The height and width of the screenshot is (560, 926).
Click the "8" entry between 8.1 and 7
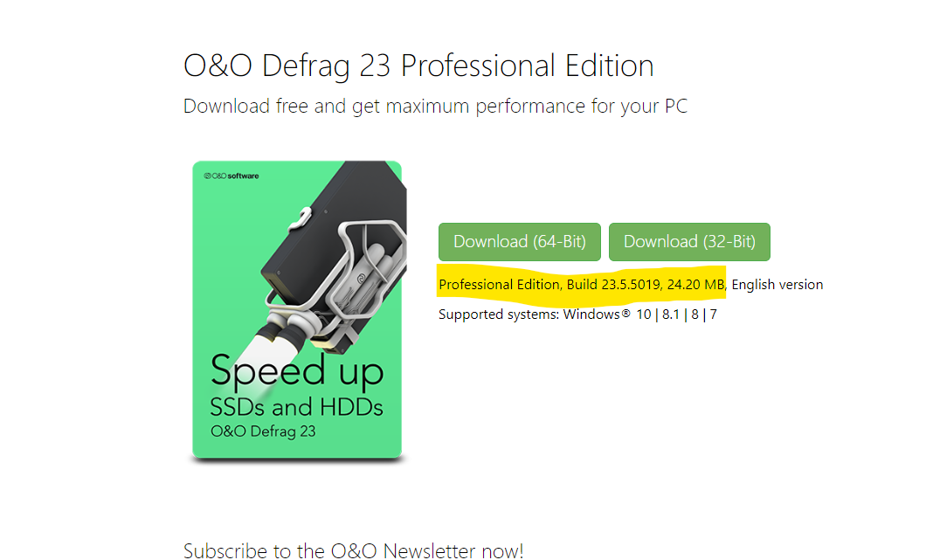pyautogui.click(x=696, y=315)
